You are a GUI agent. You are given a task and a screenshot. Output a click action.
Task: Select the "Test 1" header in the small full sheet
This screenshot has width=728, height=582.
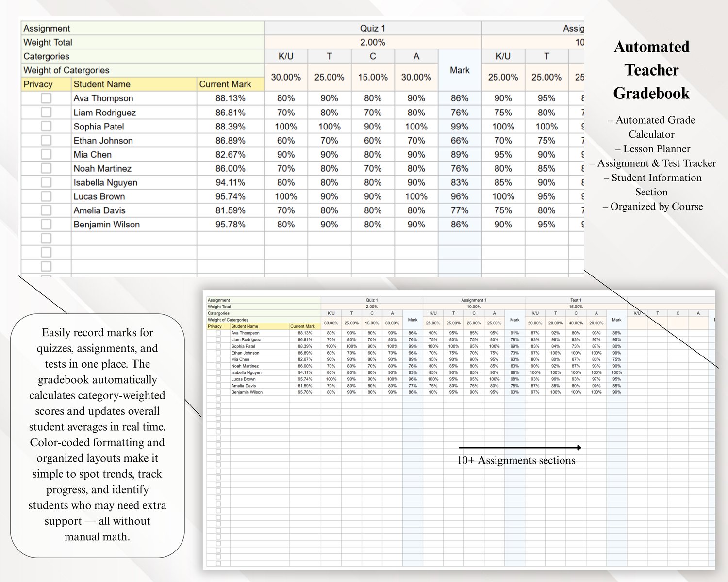[576, 300]
